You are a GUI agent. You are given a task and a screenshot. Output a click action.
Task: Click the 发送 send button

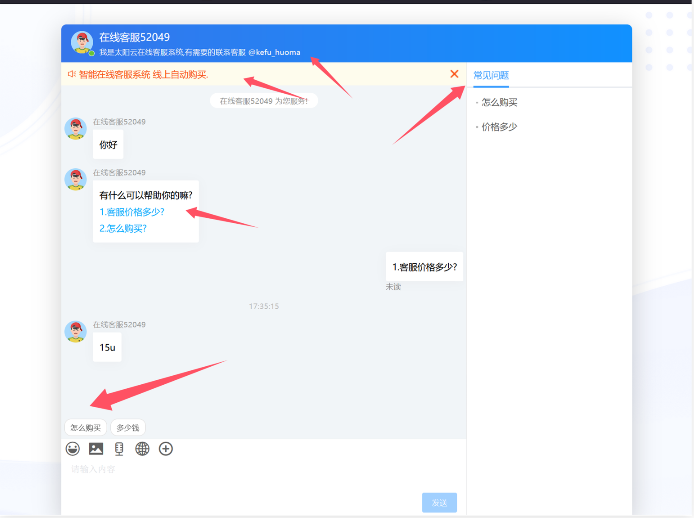(440, 503)
